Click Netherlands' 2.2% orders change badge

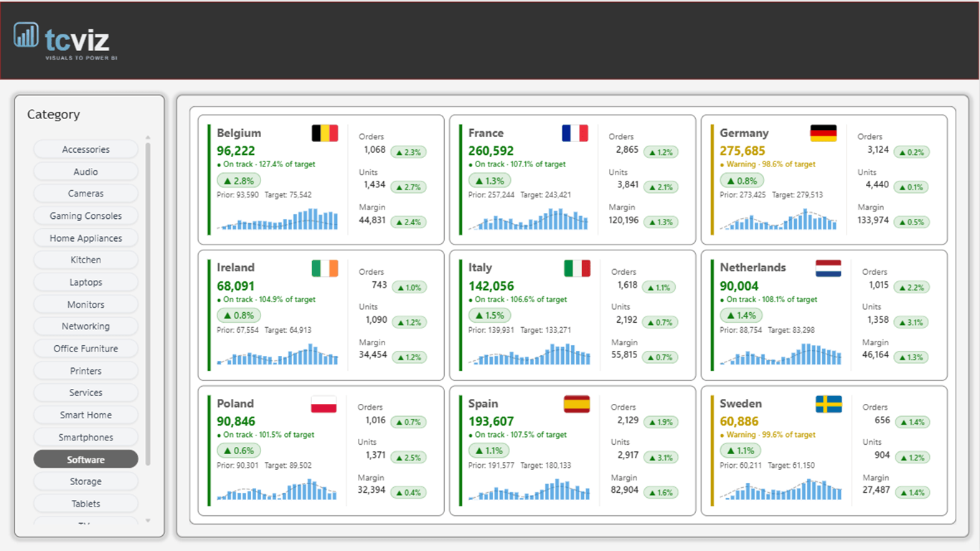click(911, 287)
